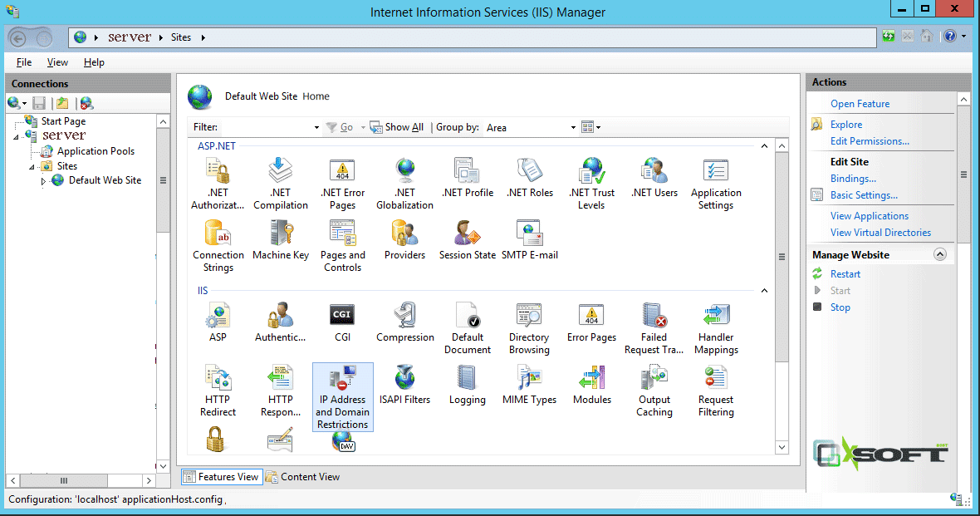Open the .NET Roles feature

pyautogui.click(x=530, y=179)
